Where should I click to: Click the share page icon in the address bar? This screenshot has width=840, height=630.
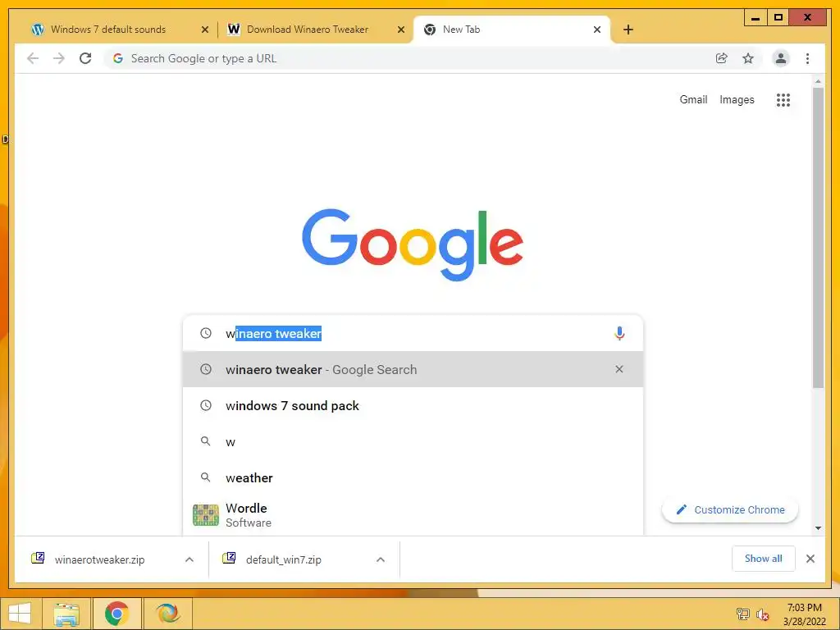(722, 58)
